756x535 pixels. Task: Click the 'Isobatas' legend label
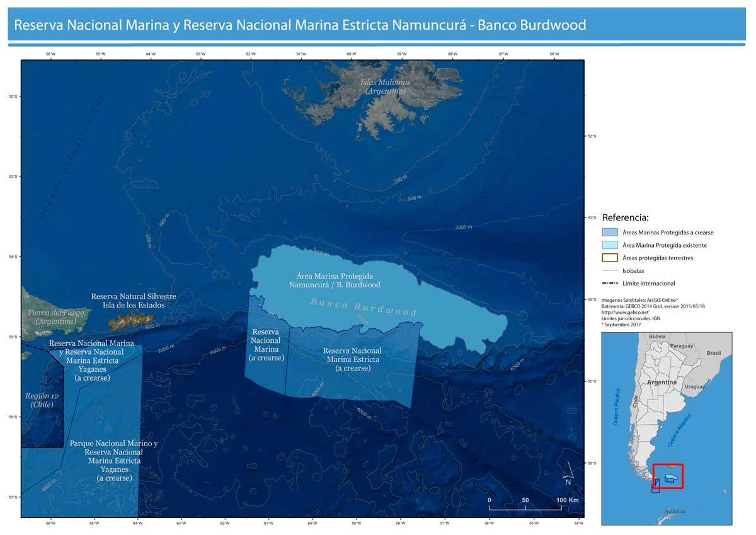pyautogui.click(x=633, y=271)
